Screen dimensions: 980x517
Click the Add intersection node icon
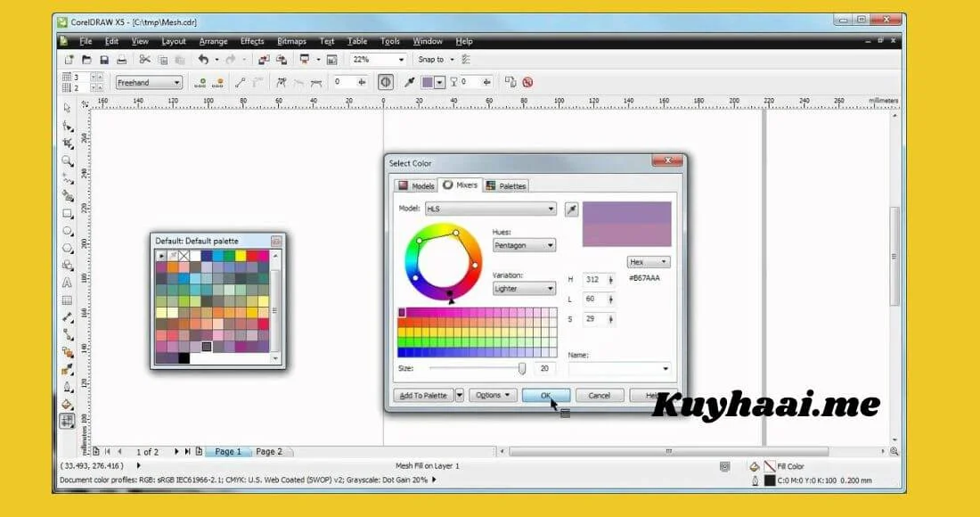200,83
